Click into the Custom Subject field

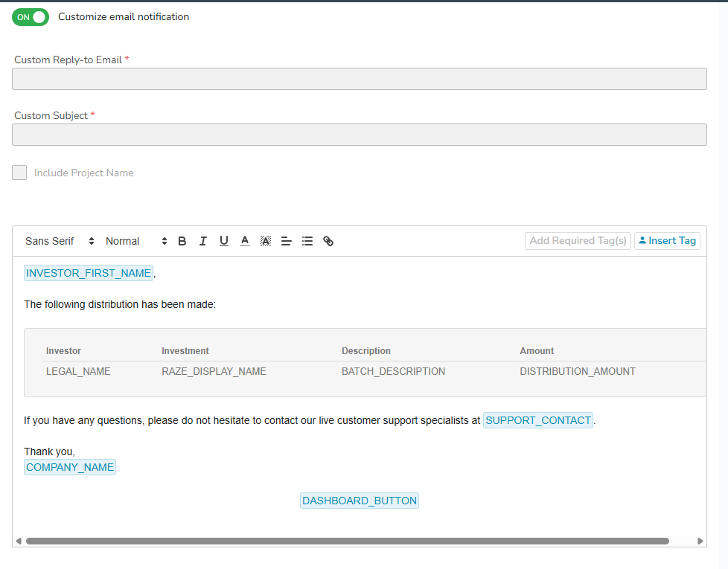[360, 135]
